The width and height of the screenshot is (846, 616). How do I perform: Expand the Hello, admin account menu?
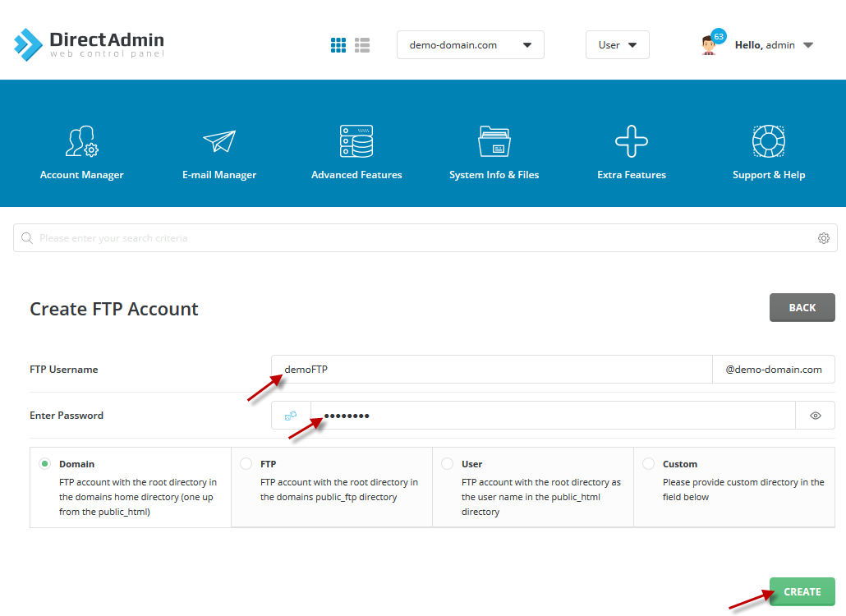coord(774,45)
